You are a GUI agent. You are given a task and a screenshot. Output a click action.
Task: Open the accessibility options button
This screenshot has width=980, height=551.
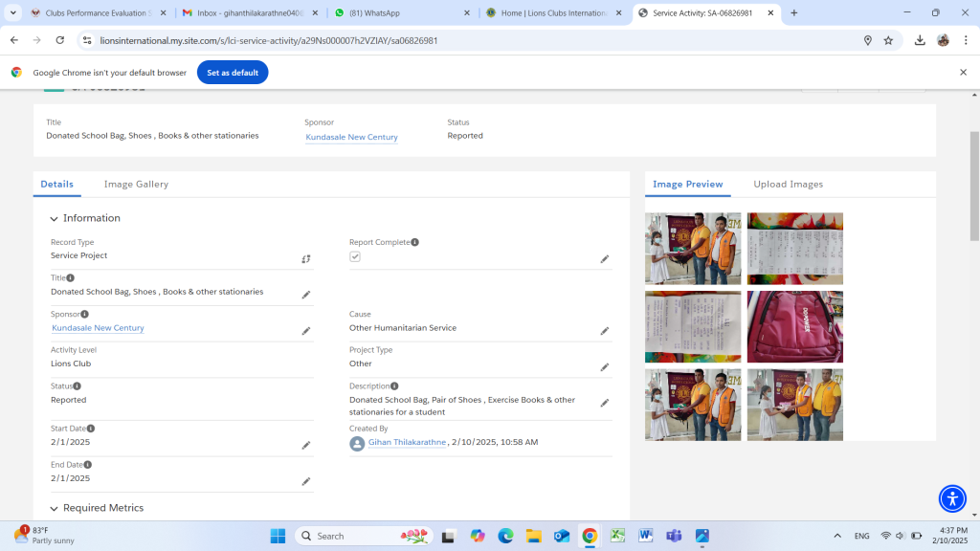[x=952, y=498]
